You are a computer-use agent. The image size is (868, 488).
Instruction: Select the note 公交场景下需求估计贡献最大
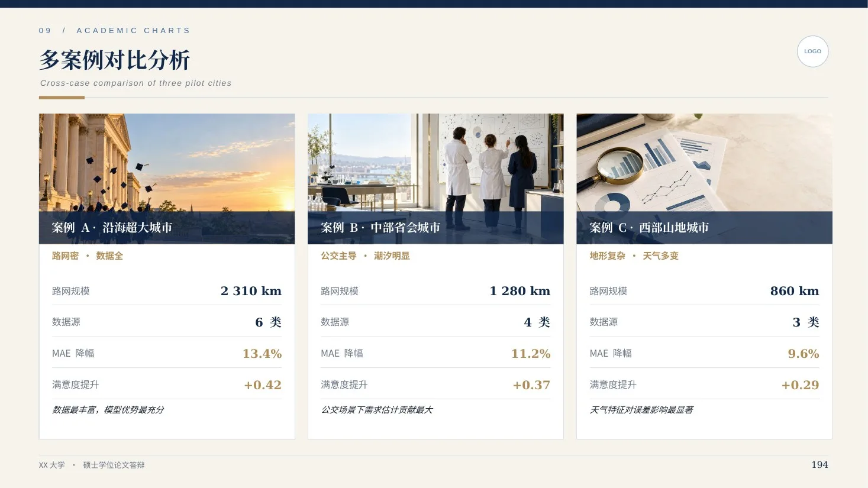(377, 410)
